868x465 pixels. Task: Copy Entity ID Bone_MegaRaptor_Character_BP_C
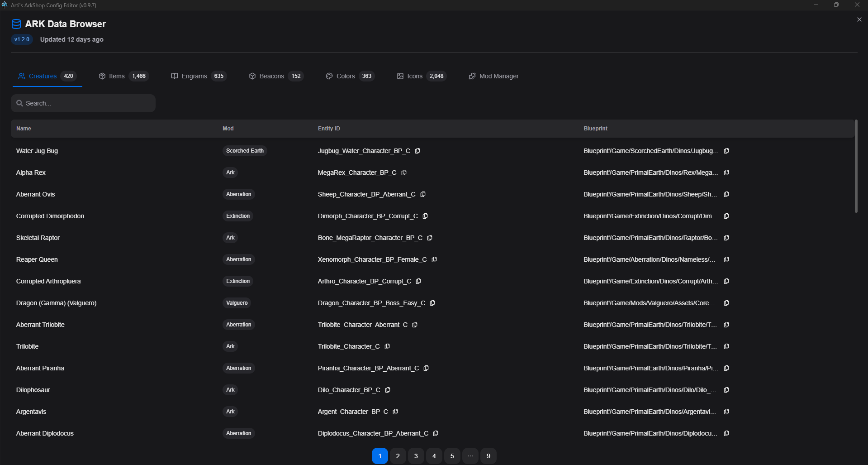click(430, 238)
